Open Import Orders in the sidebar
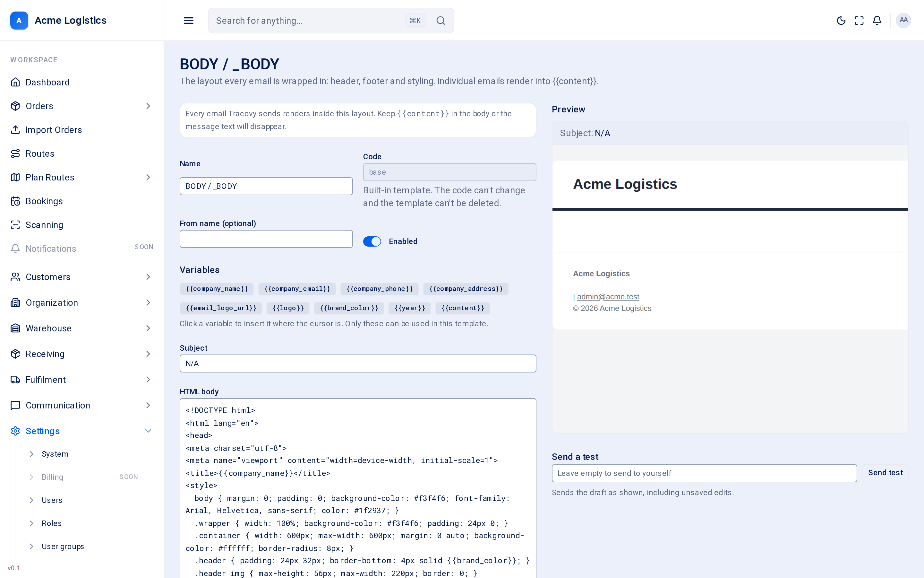Screen dimensions: 924x578 [82, 130]
